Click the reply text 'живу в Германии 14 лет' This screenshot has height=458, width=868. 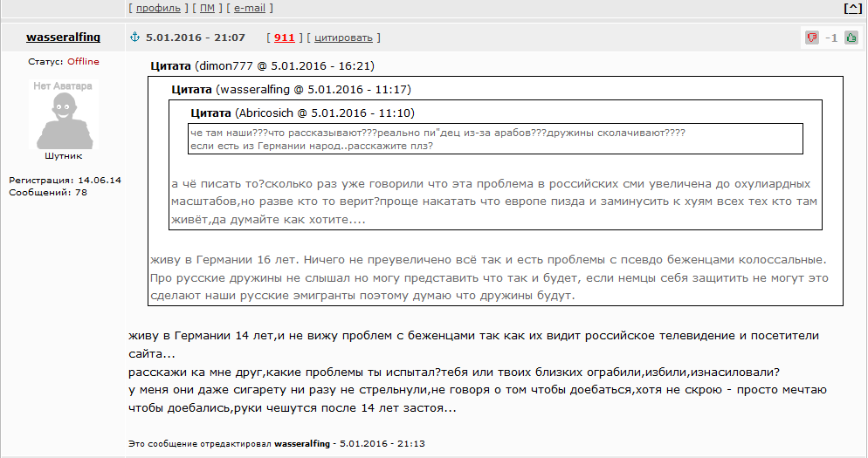201,335
